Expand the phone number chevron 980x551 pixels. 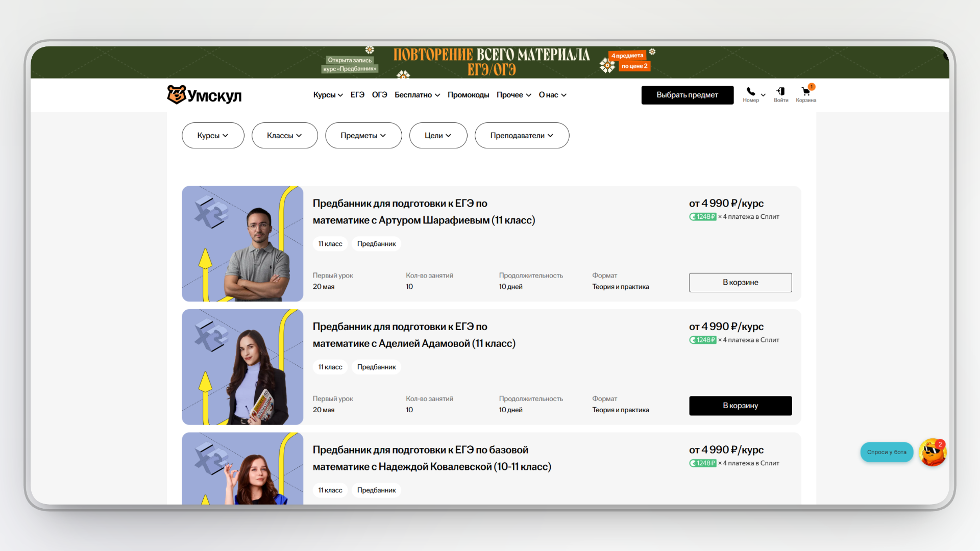(763, 95)
